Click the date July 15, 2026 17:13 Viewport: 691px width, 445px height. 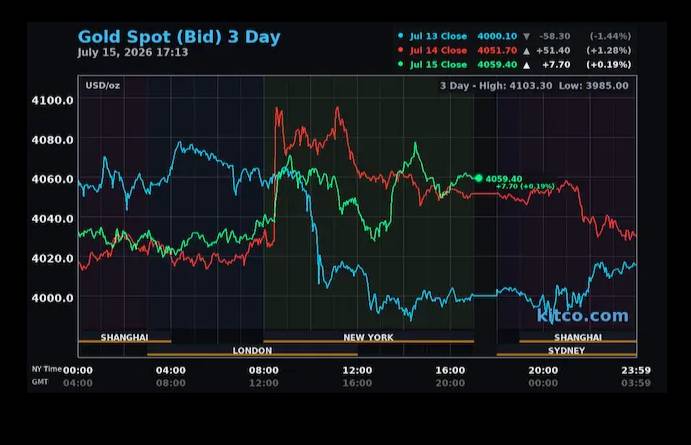133,52
